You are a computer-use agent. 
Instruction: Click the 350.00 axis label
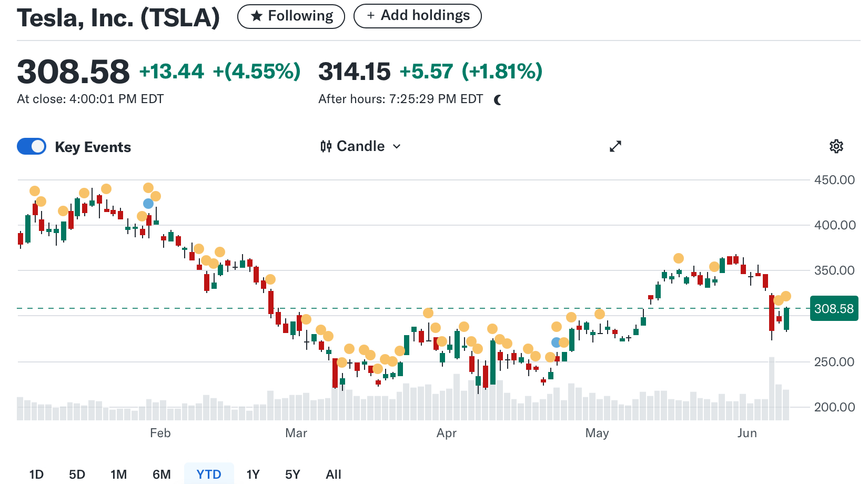click(x=835, y=270)
